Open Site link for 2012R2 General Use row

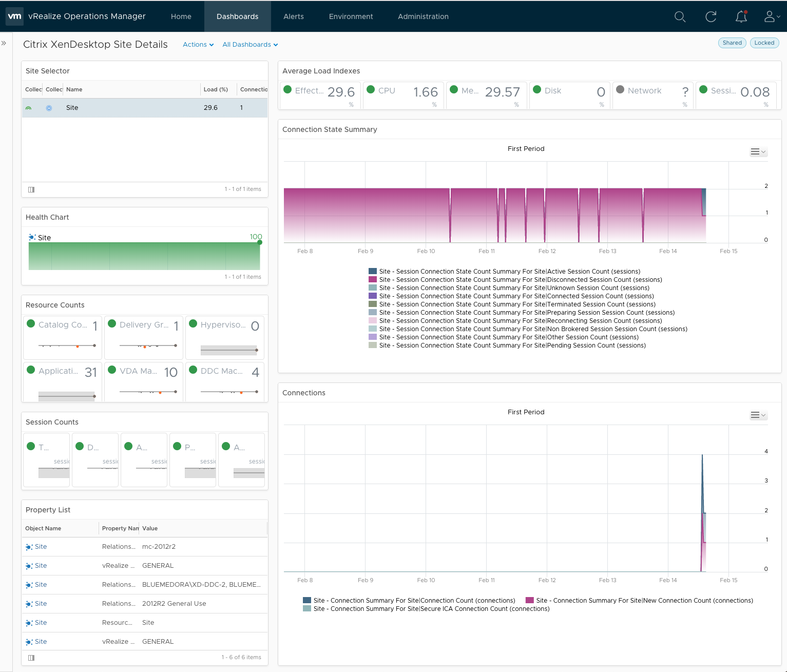(41, 604)
